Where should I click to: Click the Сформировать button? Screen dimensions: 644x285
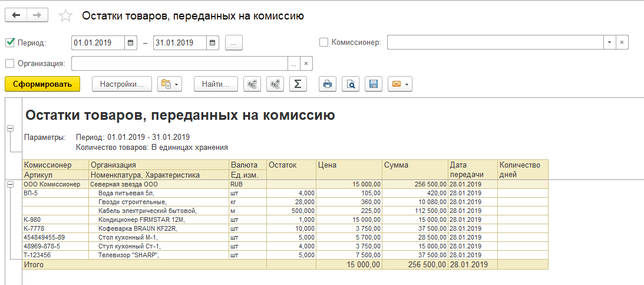(x=42, y=84)
